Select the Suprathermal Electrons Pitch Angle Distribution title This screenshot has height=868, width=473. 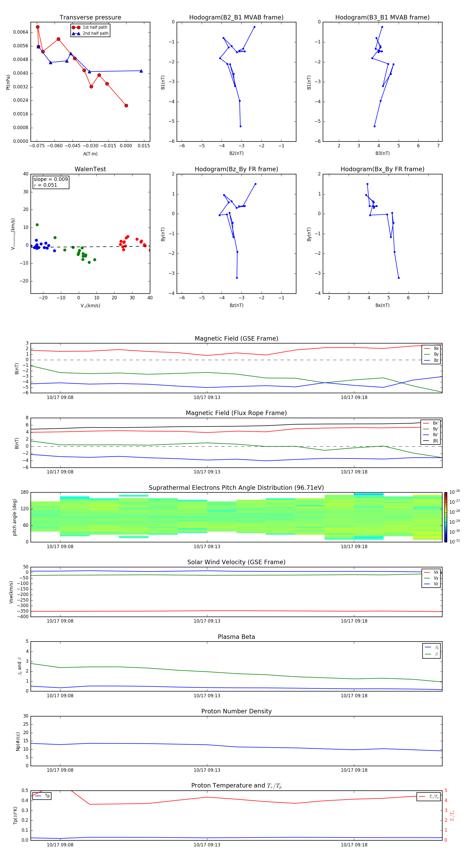[x=236, y=488]
